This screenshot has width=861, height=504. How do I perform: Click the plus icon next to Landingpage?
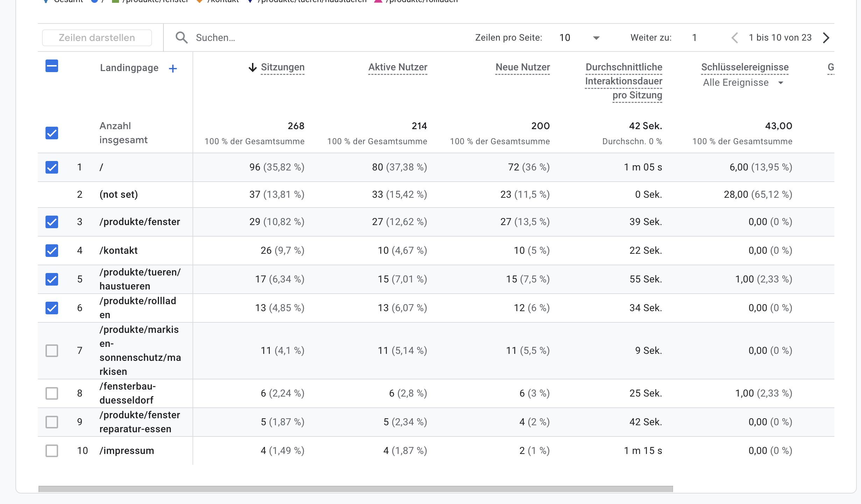click(173, 68)
